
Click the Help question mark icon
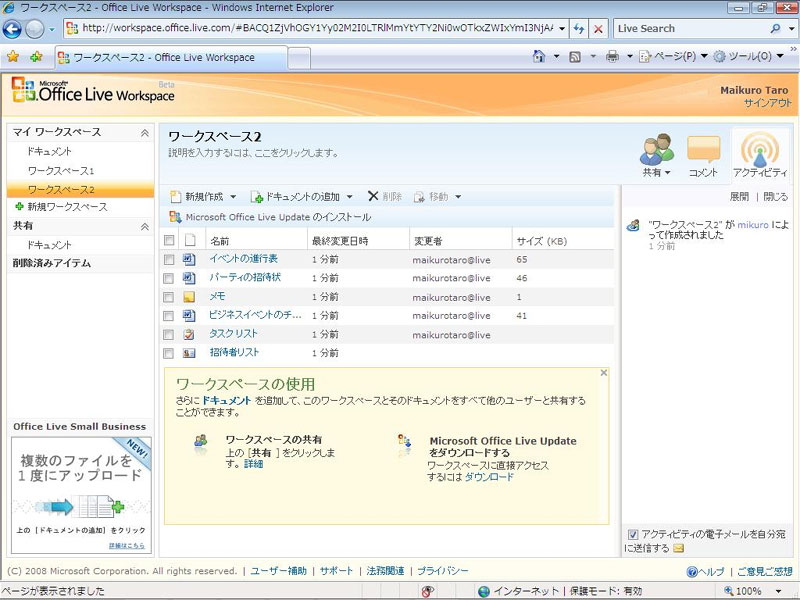point(692,571)
